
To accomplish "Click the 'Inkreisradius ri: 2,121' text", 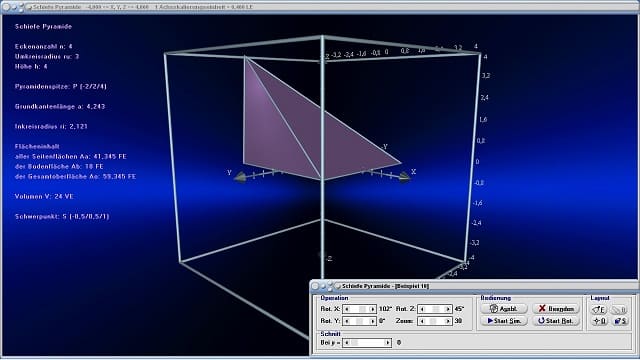I will [51, 127].
